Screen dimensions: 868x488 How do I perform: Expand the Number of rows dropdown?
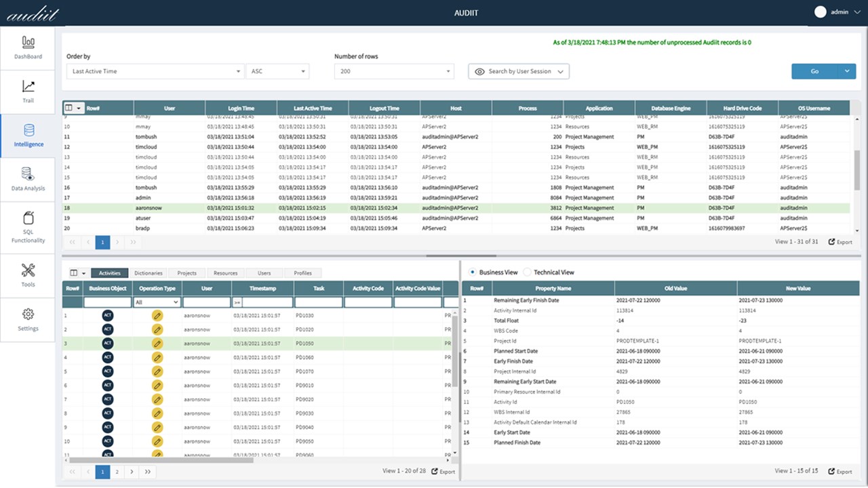(394, 71)
